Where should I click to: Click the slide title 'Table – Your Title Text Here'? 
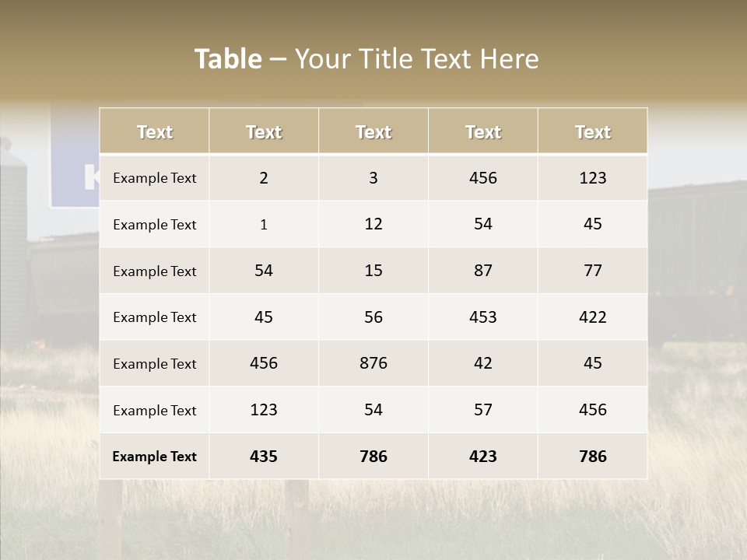click(366, 58)
